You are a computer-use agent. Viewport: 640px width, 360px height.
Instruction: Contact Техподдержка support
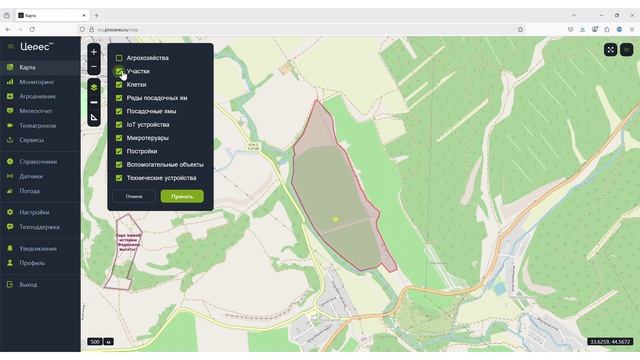40,227
